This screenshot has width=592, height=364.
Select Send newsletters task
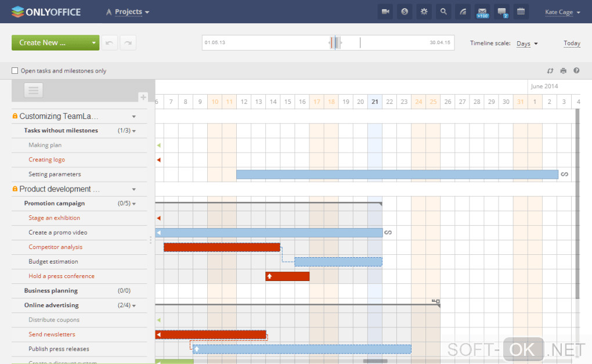[x=52, y=334]
